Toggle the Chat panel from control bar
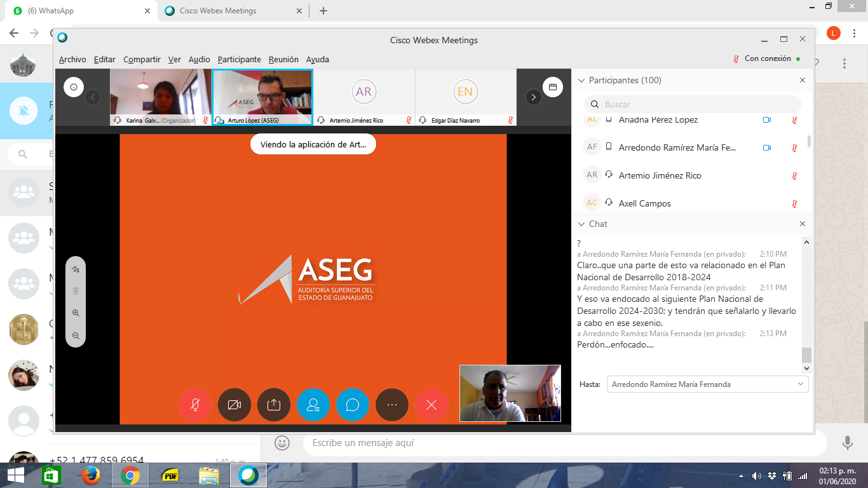Screen dimensions: 868x488 353,405
